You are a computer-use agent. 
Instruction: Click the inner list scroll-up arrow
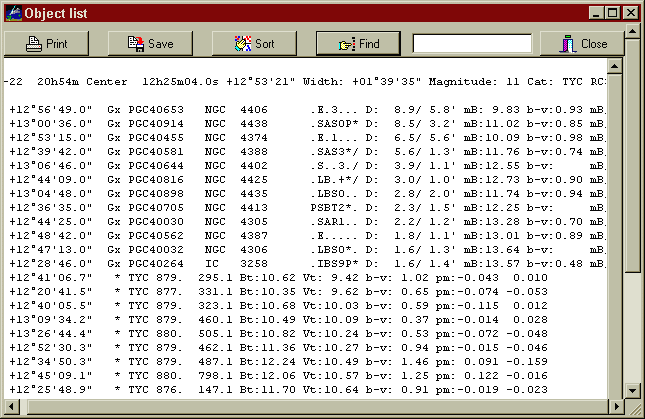[615, 66]
